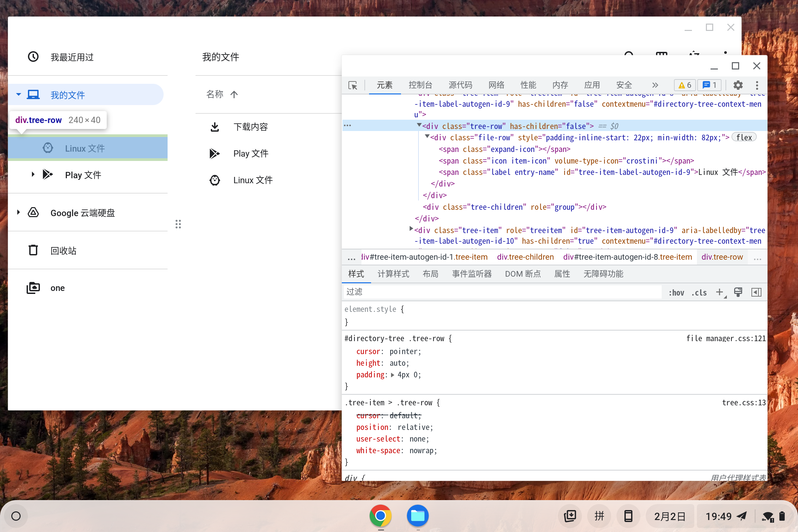Open the DevTools settings gear
798x532 pixels.
coord(738,85)
